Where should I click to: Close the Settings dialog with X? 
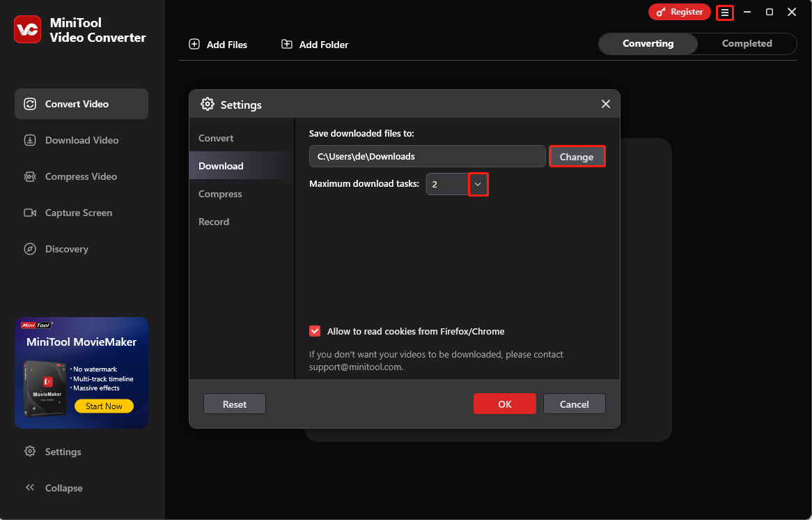606,104
